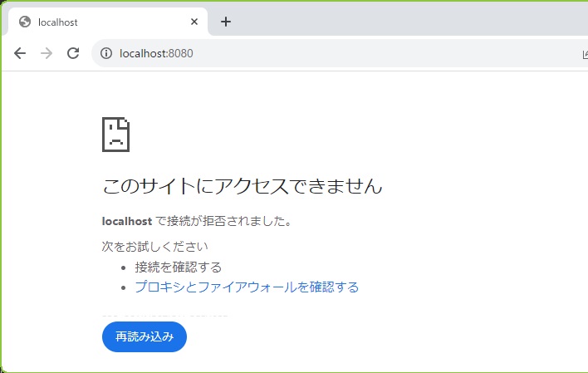The image size is (588, 373).
Task: Click the bold localhost text in error message
Action: pos(127,222)
